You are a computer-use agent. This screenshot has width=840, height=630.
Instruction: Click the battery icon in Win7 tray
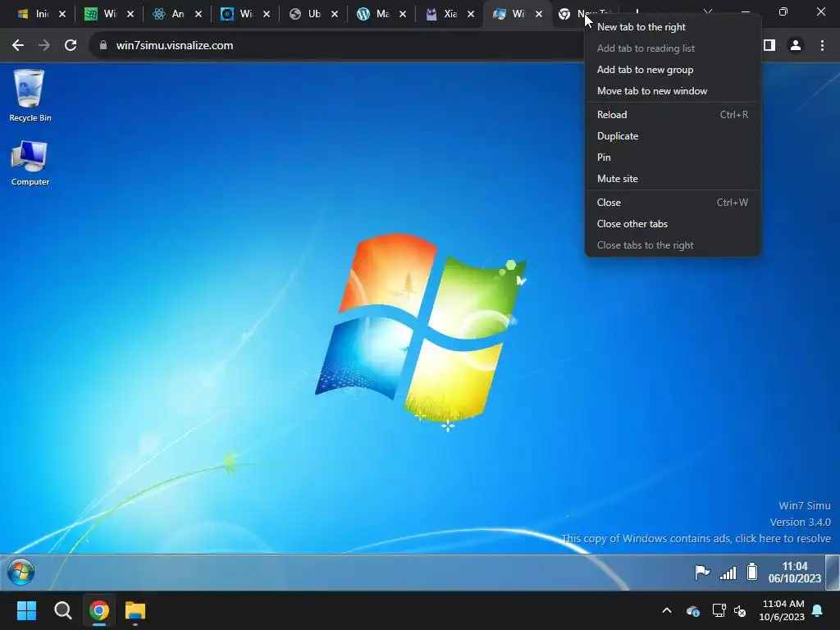(752, 572)
